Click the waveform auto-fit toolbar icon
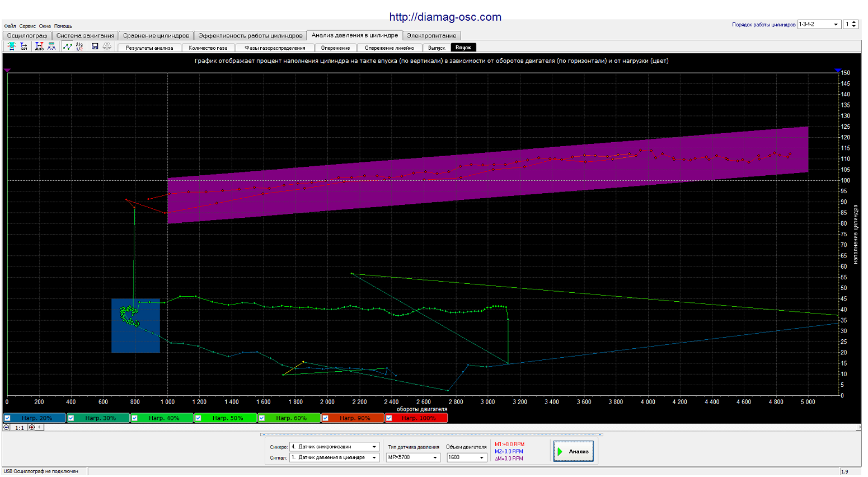This screenshot has height=477, width=868. (12, 47)
